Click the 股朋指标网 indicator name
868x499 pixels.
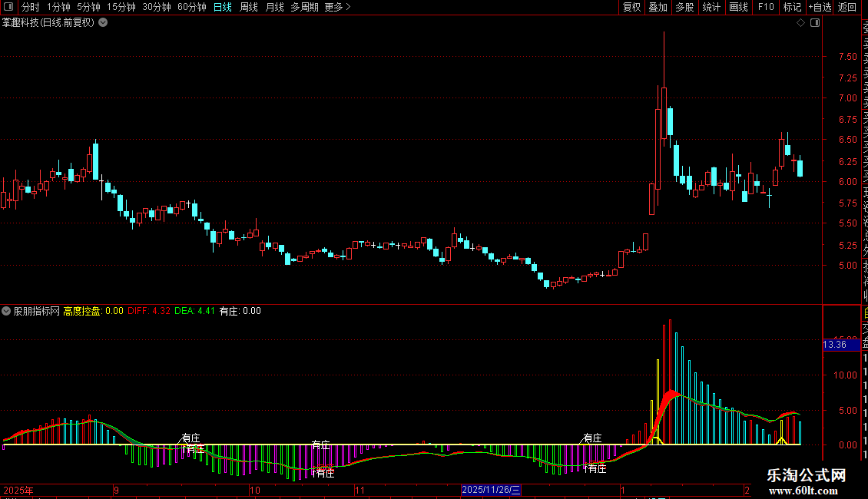[37, 311]
